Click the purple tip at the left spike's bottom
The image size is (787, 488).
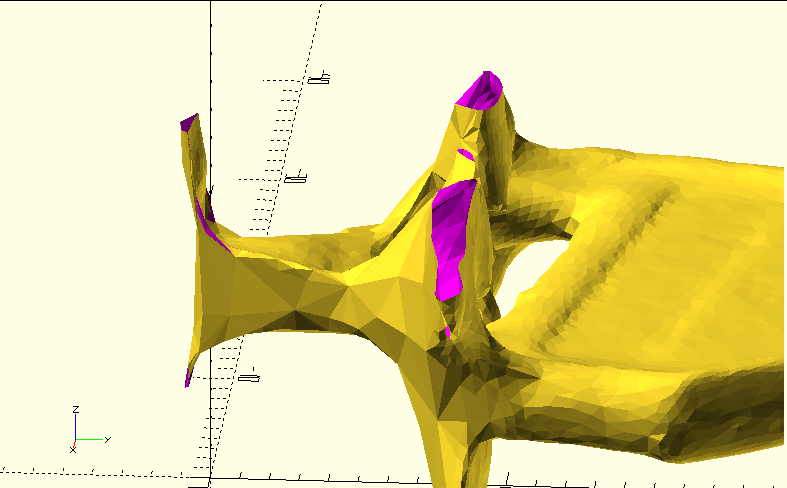click(188, 379)
